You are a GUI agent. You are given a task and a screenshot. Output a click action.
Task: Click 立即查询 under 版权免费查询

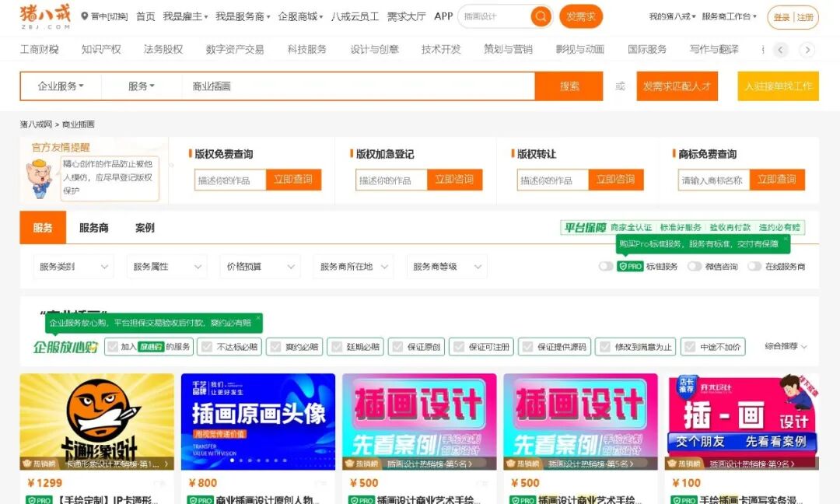click(293, 180)
